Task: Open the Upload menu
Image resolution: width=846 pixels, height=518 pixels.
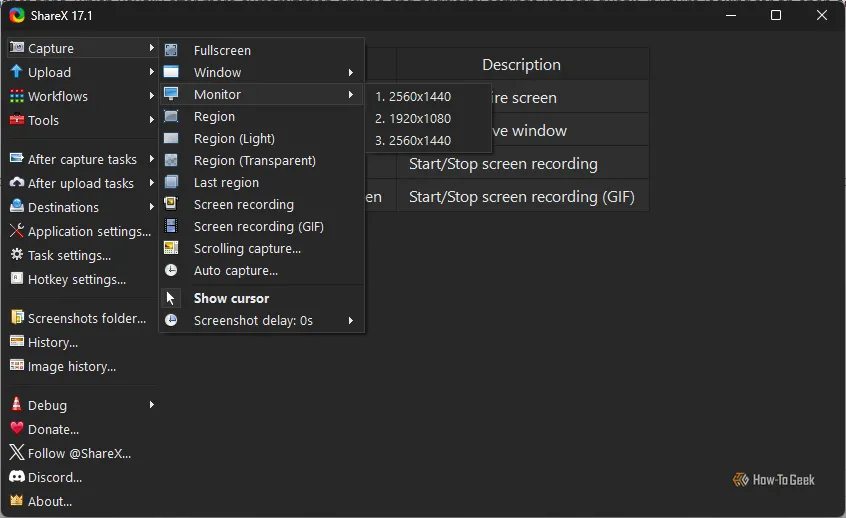Action: [49, 72]
